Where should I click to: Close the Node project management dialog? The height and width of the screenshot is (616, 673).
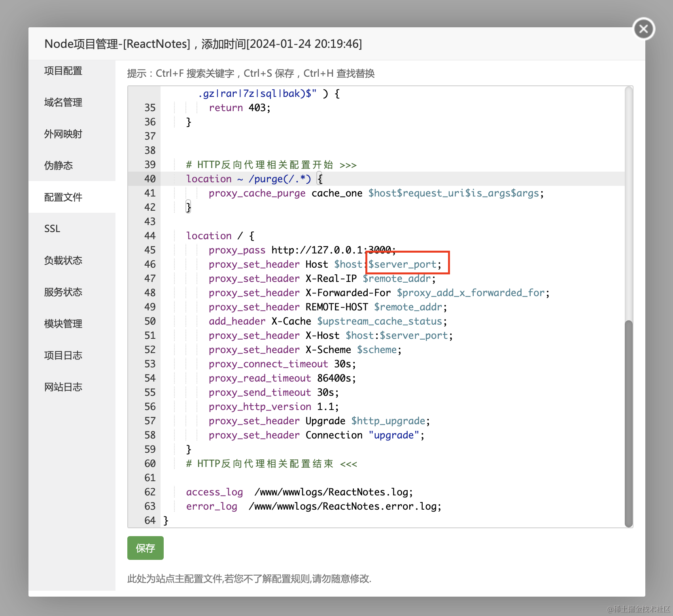[x=643, y=29]
